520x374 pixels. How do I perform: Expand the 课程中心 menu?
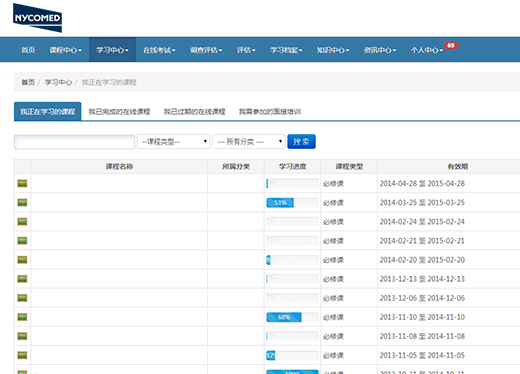66,50
